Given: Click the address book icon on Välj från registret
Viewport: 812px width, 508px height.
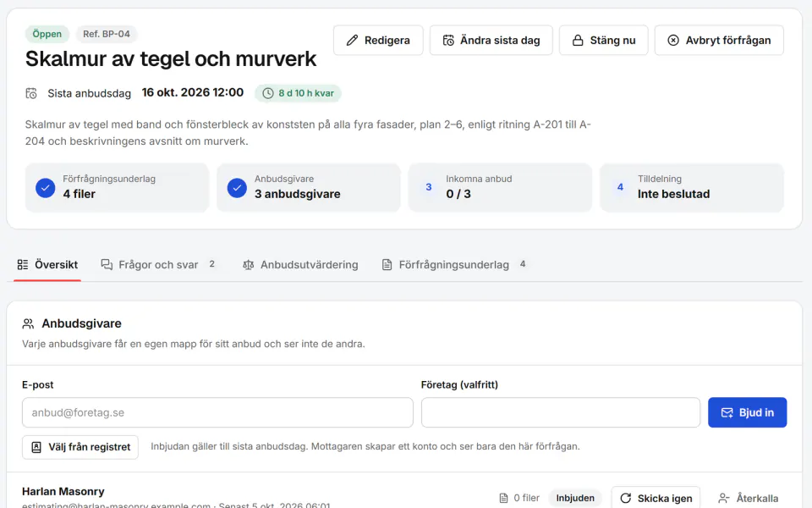Looking at the screenshot, I should tap(36, 447).
